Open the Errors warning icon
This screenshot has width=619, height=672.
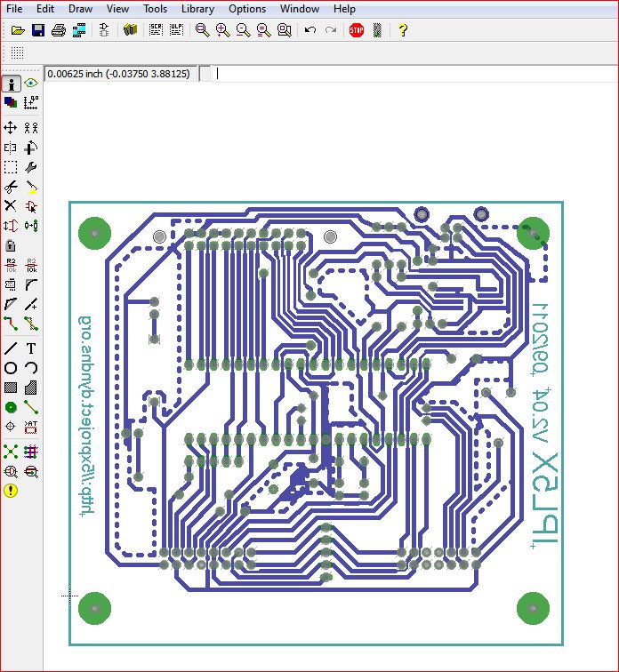coord(11,491)
